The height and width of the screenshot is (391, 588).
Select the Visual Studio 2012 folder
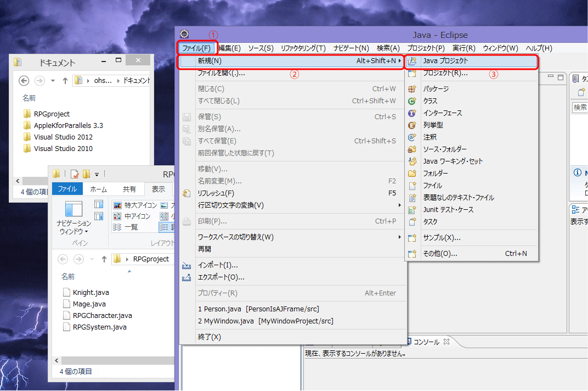pyautogui.click(x=63, y=137)
